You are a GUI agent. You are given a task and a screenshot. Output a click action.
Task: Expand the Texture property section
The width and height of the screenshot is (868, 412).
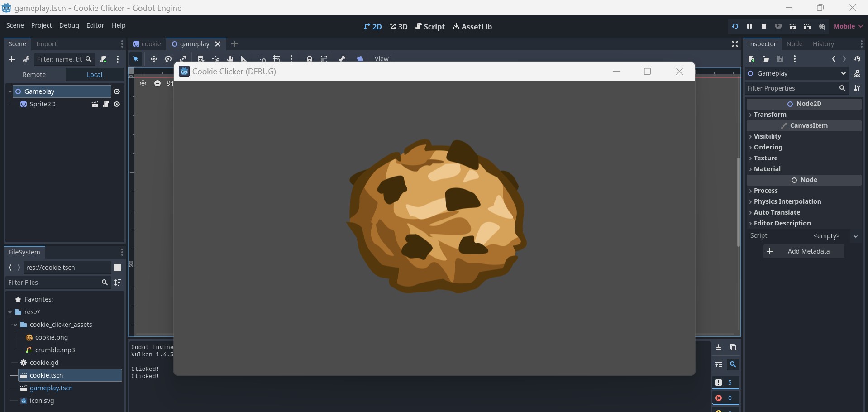click(804, 158)
